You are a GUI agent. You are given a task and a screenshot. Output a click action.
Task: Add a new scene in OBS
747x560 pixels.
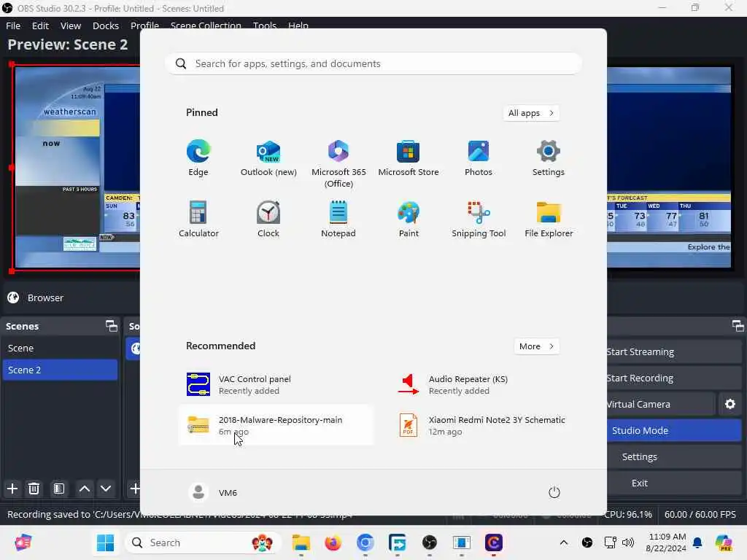[x=12, y=489]
